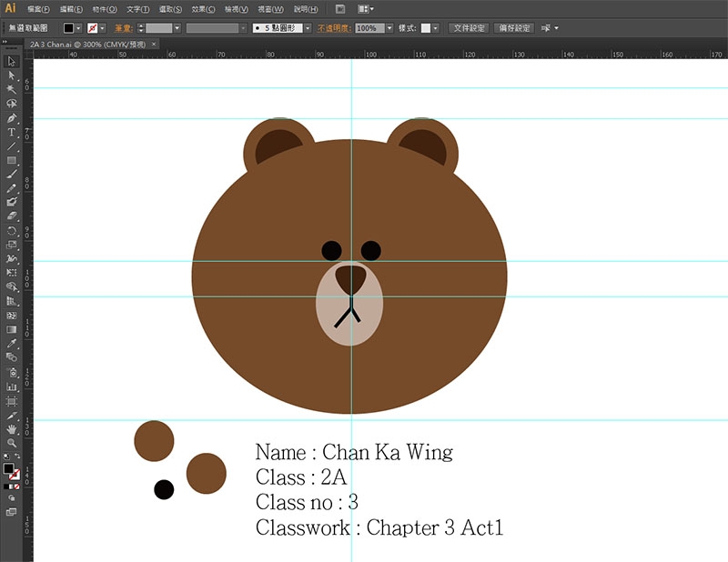This screenshot has width=728, height=562.
Task: Select the Zoom magnifier tool
Action: [12, 443]
